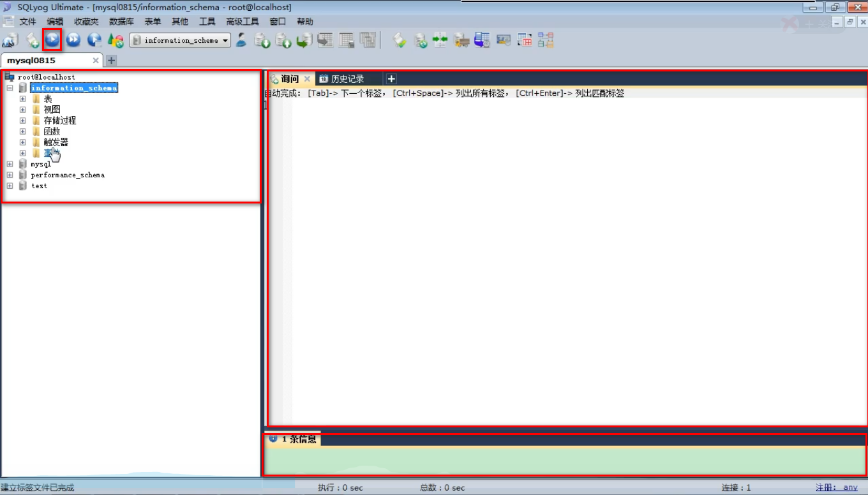Click the mysql database cylinder icon

(23, 164)
